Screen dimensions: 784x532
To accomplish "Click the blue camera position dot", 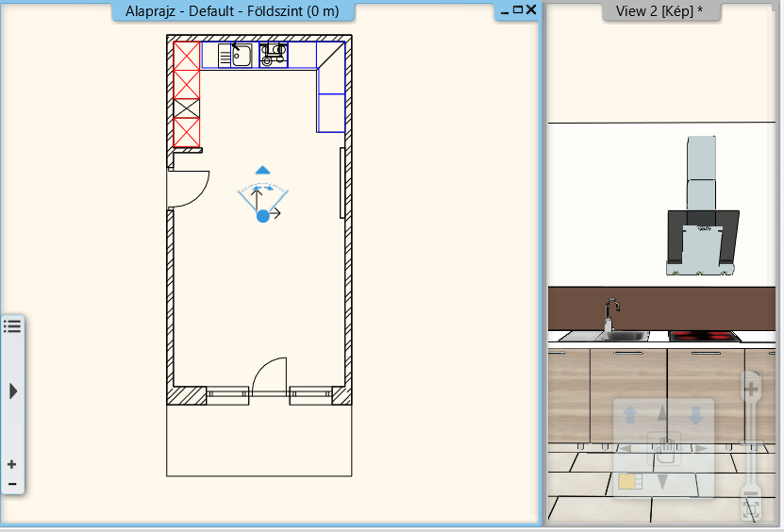I will click(x=262, y=216).
